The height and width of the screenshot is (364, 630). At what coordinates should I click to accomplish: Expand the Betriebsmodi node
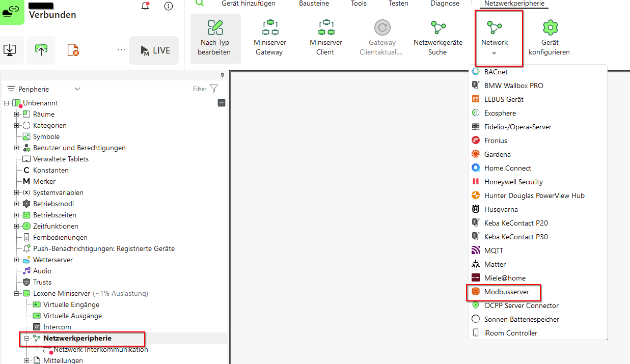[17, 204]
